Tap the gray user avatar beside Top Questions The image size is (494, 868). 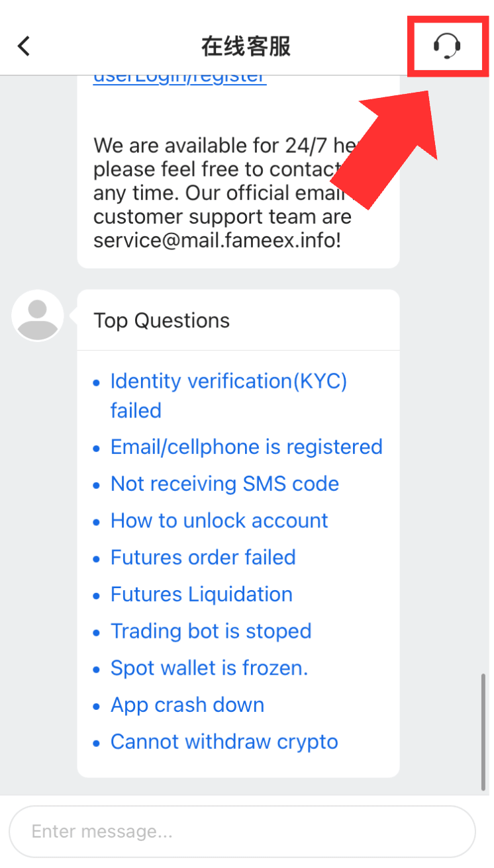click(38, 316)
